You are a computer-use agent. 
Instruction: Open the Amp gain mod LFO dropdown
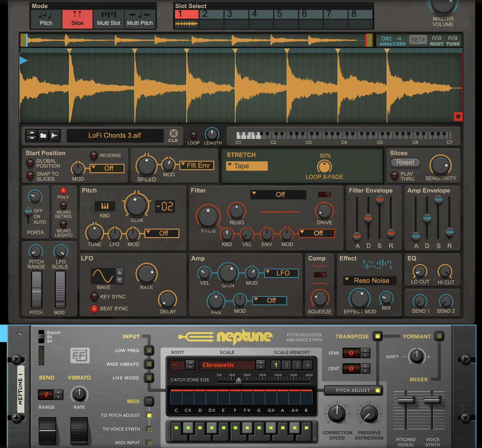281,273
